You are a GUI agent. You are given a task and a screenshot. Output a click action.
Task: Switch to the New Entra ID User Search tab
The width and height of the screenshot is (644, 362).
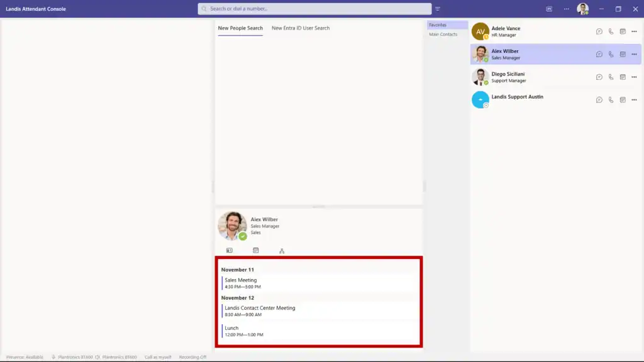(x=300, y=28)
